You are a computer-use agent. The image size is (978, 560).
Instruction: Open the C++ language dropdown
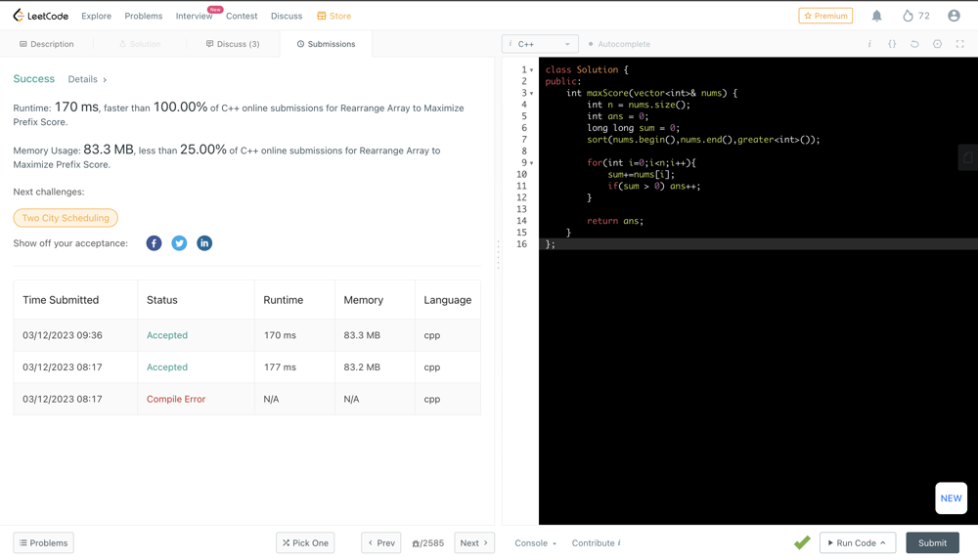[540, 44]
